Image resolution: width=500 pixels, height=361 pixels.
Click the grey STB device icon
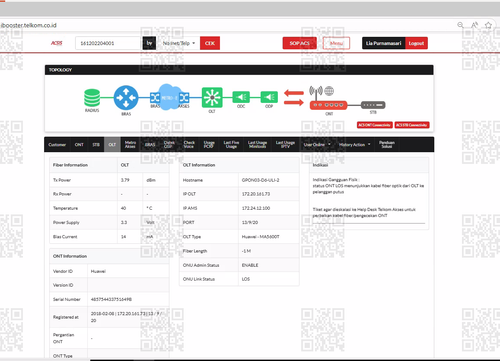click(x=373, y=105)
